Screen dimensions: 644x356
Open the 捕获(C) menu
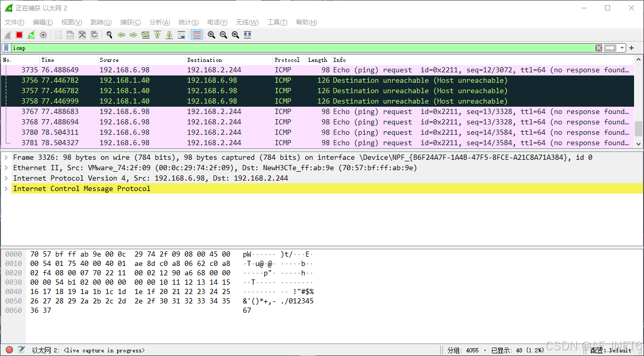(x=130, y=22)
